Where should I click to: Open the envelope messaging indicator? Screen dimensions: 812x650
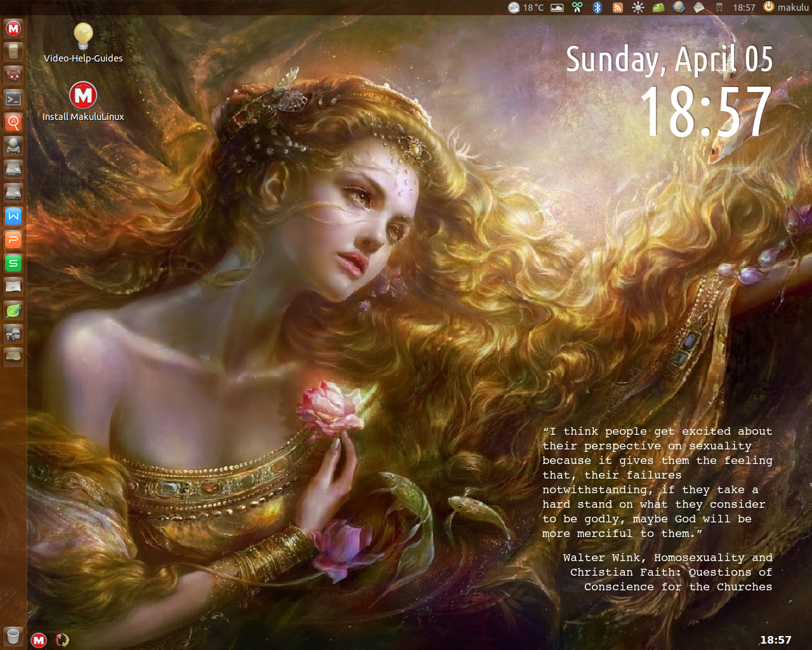click(x=698, y=8)
